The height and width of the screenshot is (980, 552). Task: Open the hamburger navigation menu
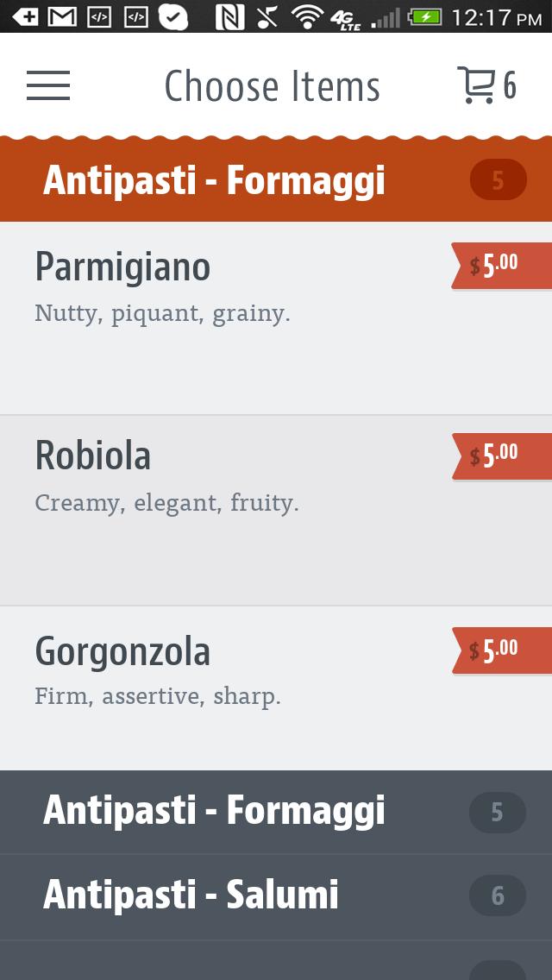pos(48,85)
